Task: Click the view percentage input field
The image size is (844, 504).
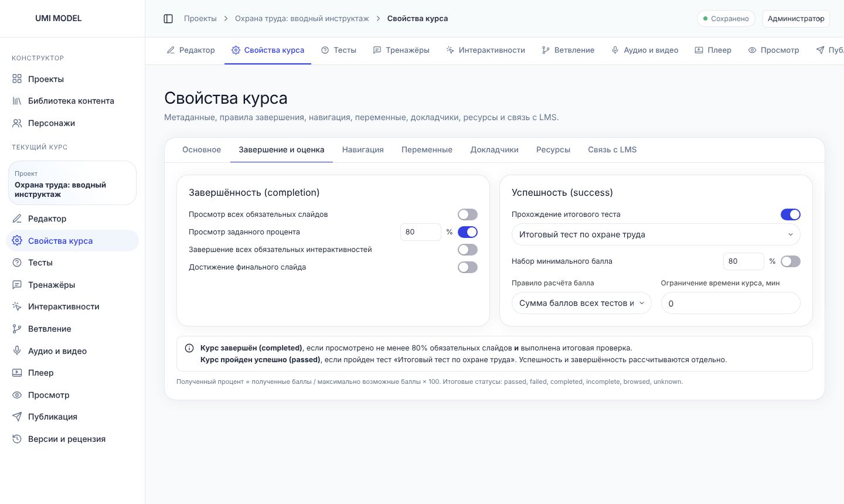Action: pyautogui.click(x=421, y=232)
